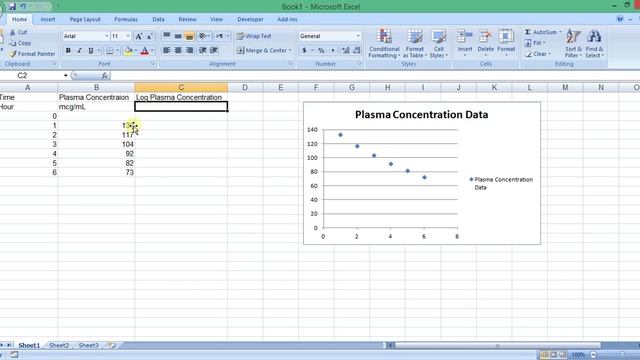Activate the Format Painter tool
This screenshot has height=360, width=640.
pyautogui.click(x=32, y=54)
